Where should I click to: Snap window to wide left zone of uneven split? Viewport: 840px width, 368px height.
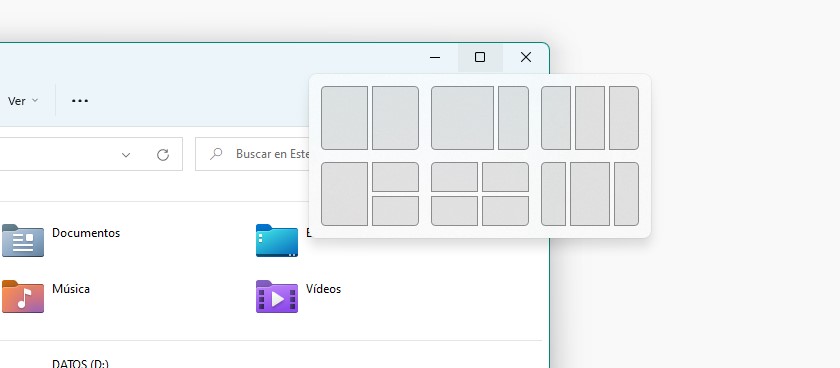(x=462, y=118)
